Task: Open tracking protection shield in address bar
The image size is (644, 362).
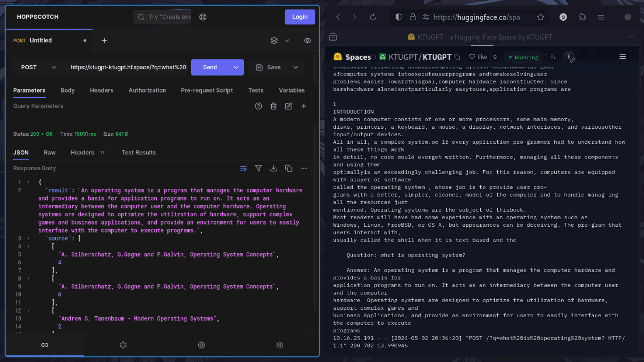Action: coord(398,17)
